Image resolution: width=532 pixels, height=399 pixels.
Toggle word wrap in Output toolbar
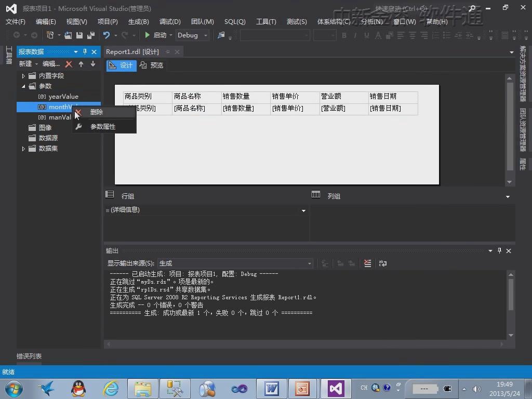pos(383,263)
